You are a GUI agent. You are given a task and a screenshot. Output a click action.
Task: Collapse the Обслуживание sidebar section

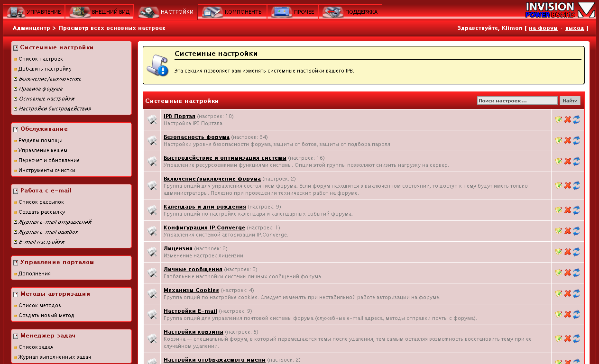point(16,129)
